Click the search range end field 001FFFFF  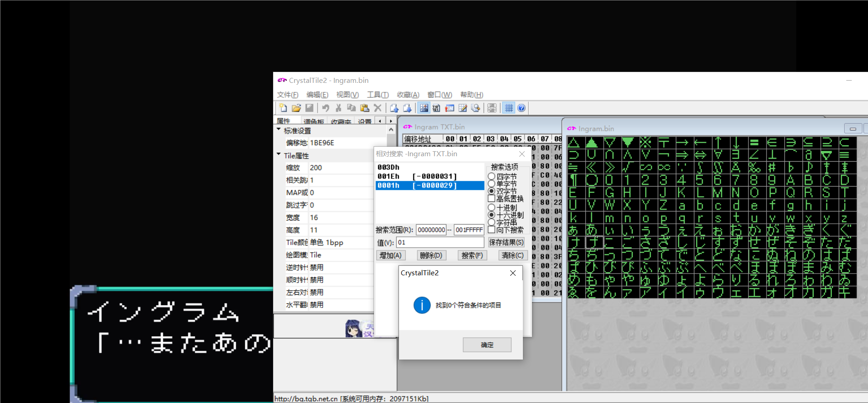pyautogui.click(x=469, y=230)
